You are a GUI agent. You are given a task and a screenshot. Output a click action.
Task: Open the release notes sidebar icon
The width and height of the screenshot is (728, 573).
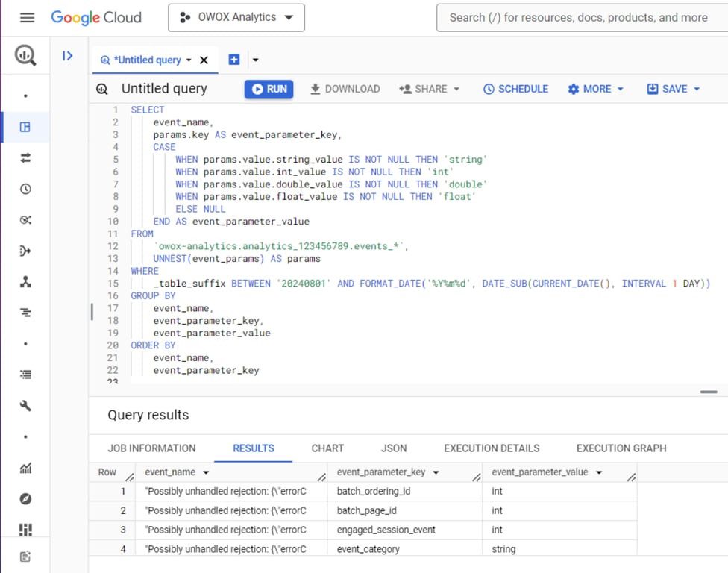[25, 557]
